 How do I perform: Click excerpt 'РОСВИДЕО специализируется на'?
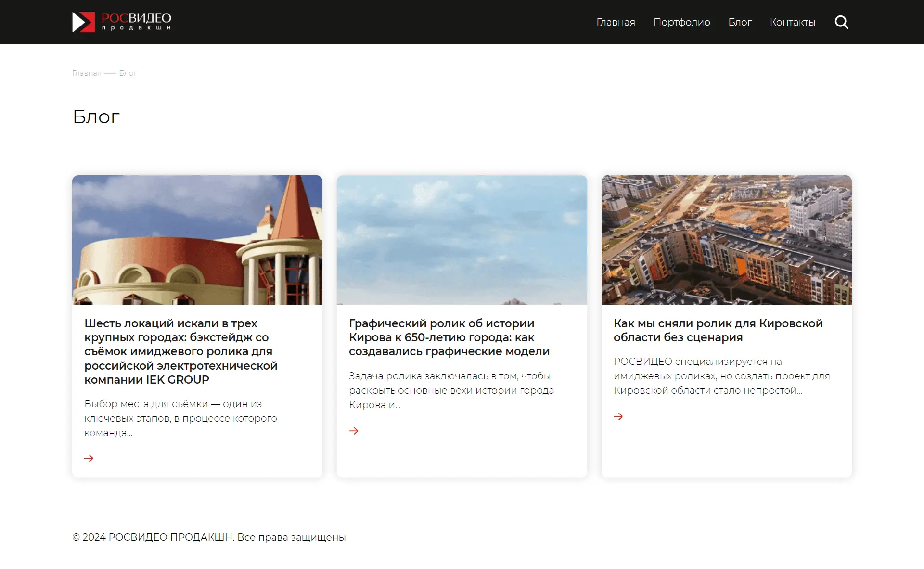point(722,376)
